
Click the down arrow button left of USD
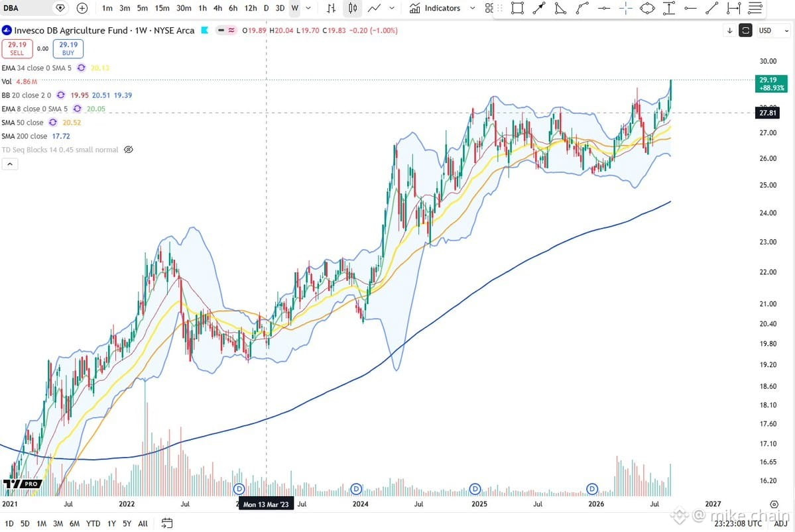[729, 30]
